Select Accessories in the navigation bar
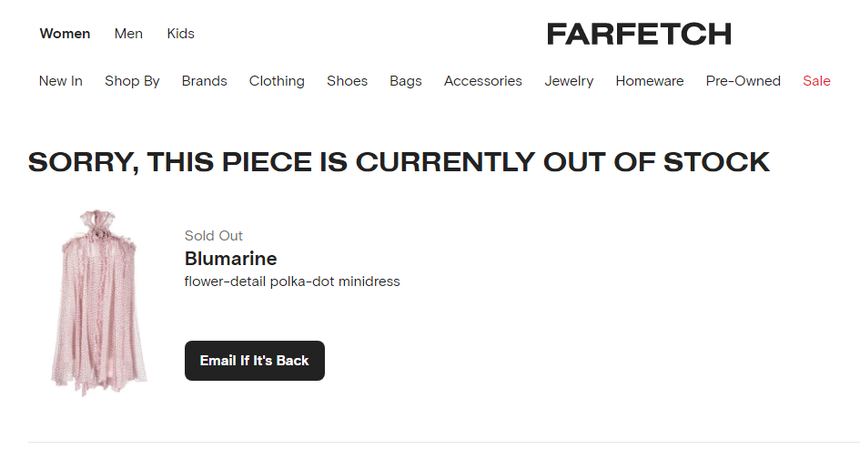Image resolution: width=860 pixels, height=450 pixels. pos(483,81)
